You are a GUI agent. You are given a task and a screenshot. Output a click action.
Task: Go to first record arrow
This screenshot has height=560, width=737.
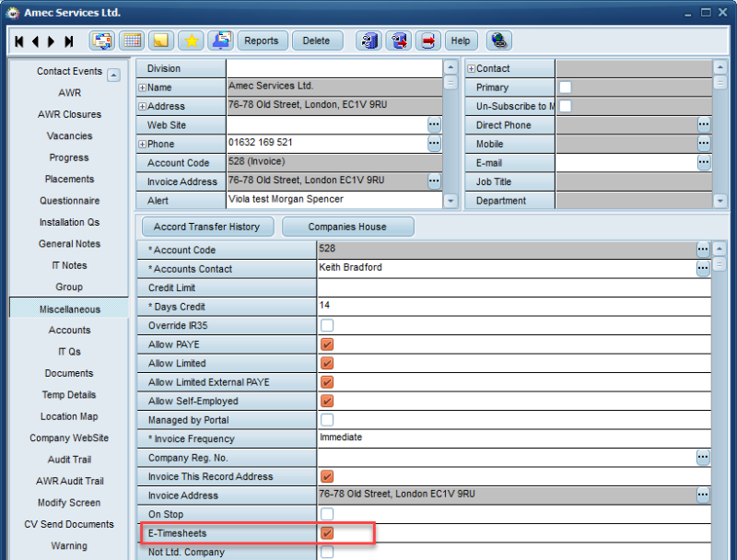pos(18,41)
